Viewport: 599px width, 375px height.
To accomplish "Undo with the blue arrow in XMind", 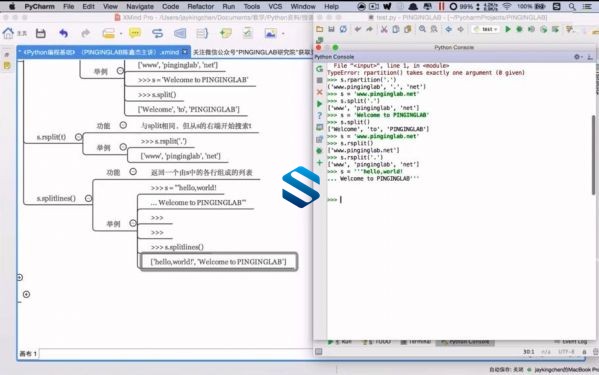I will click(x=63, y=34).
